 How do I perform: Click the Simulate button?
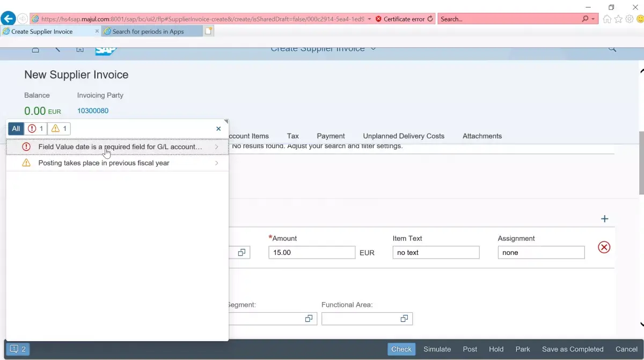tap(437, 349)
